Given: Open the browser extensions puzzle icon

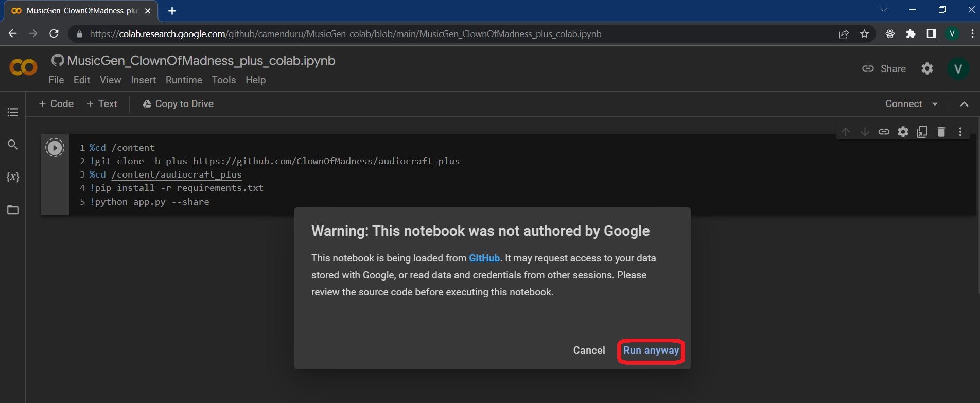Looking at the screenshot, I should coord(911,34).
